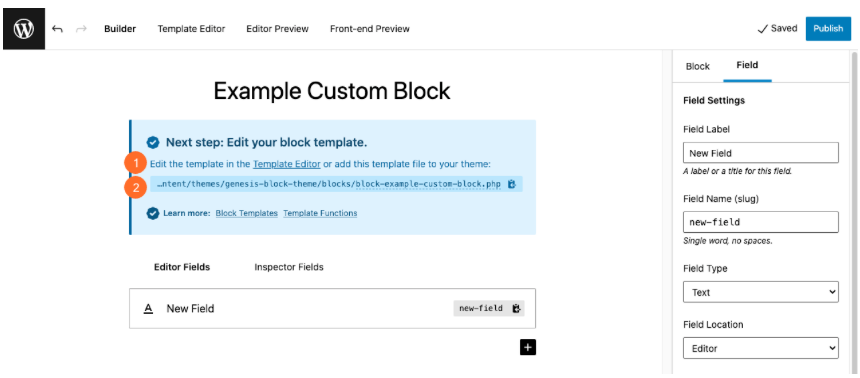Screen dimensions: 860x378
Task: Click the WordPress logo icon
Action: tap(24, 29)
